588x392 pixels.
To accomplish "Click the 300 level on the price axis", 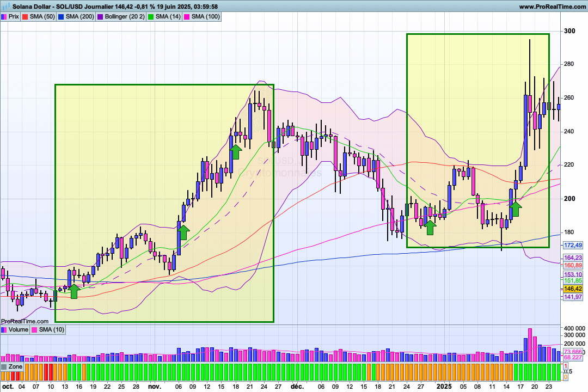I will pos(569,31).
